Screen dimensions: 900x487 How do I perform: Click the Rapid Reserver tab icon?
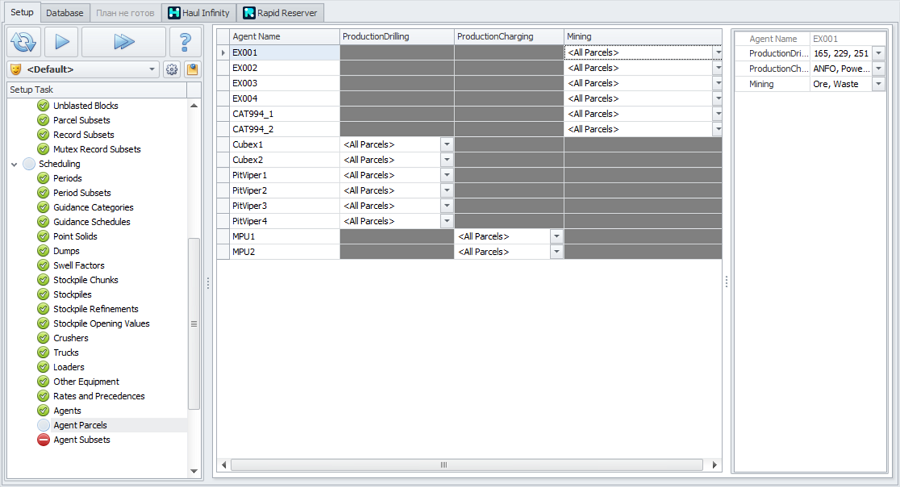[249, 13]
